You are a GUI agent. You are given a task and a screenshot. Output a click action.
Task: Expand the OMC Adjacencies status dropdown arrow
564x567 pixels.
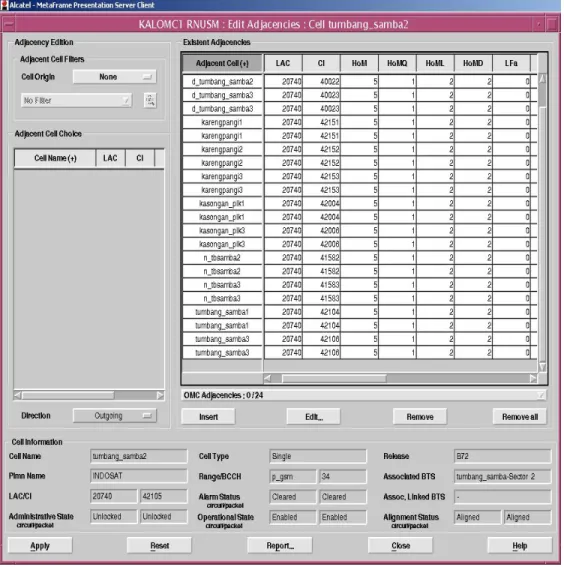541,395
